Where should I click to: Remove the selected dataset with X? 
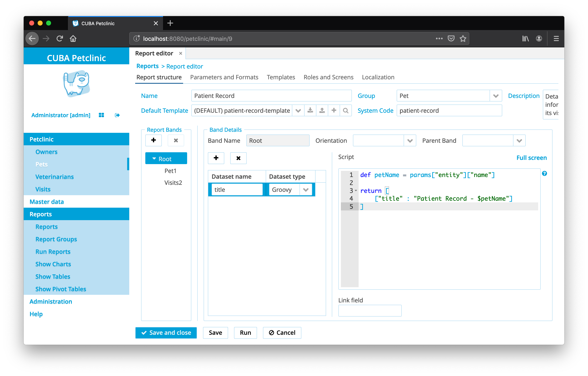click(x=238, y=158)
